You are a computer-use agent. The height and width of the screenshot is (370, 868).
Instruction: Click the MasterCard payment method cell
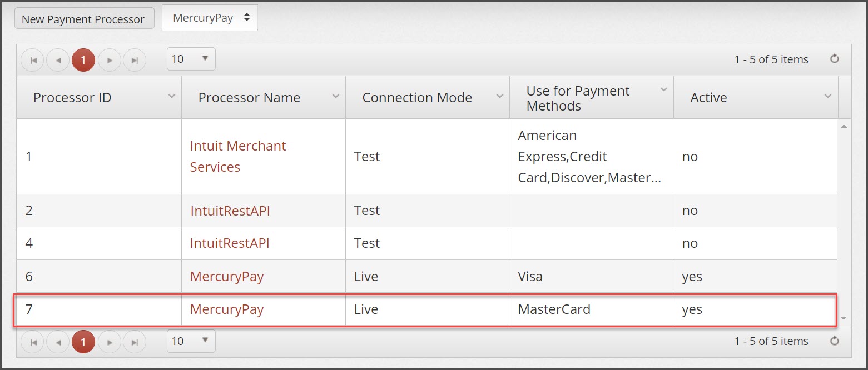coord(591,309)
